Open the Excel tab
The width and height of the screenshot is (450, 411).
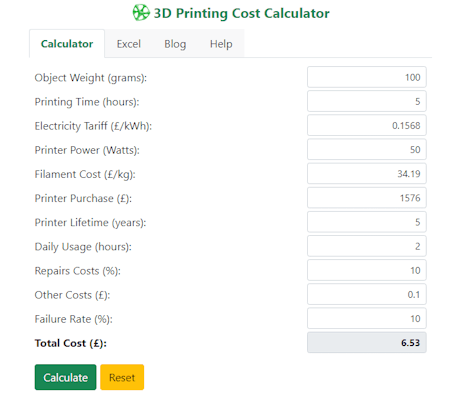tap(129, 44)
